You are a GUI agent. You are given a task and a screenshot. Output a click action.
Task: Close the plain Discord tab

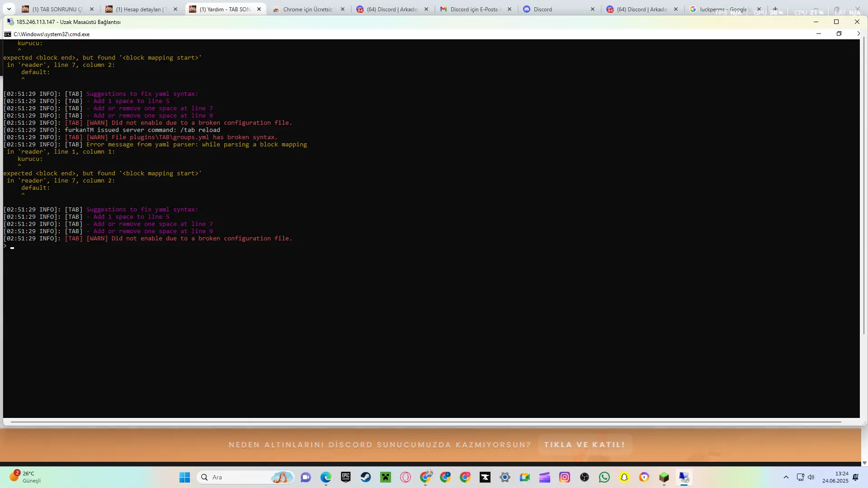(593, 9)
